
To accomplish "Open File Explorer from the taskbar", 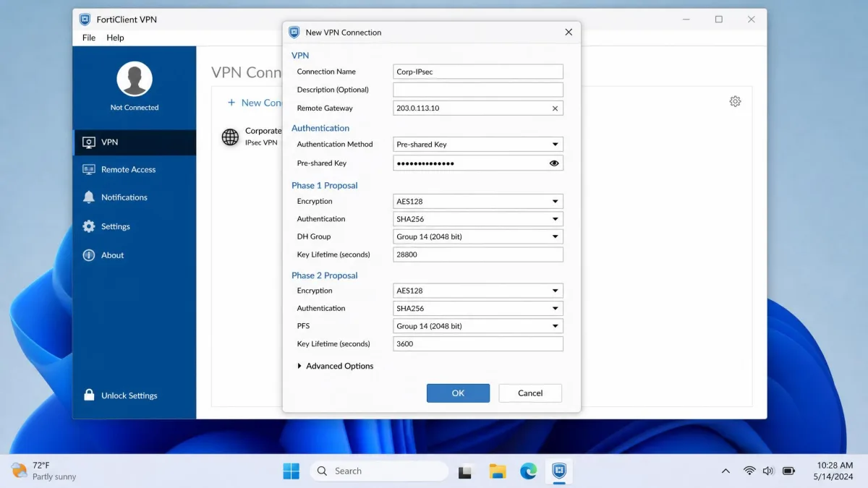I will tap(497, 471).
